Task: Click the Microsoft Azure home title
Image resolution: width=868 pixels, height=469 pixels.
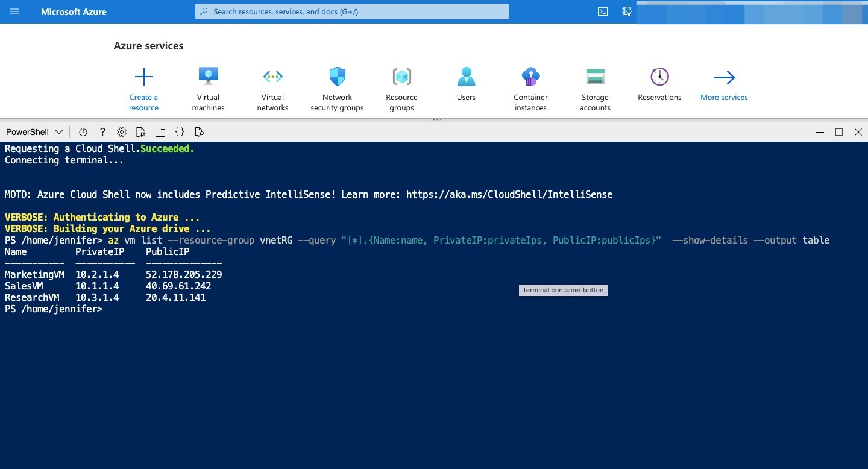Action: click(74, 11)
